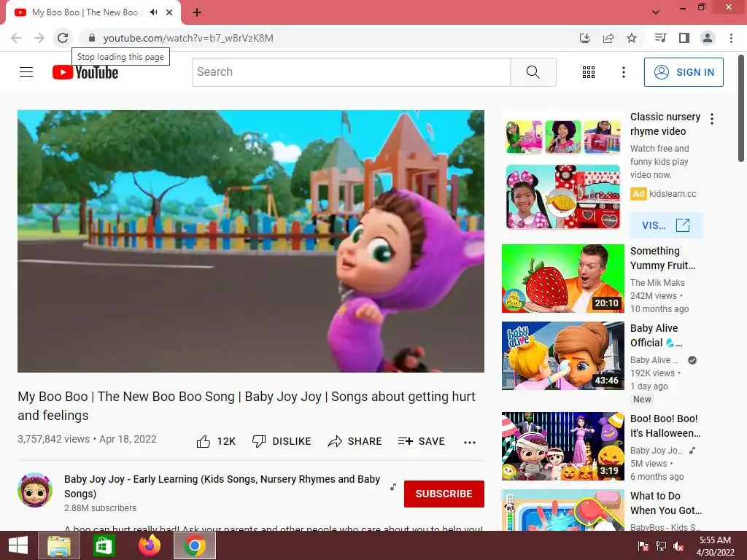The width and height of the screenshot is (747, 560).
Task: Click the 2.88M subscribers text
Action: coord(100,508)
